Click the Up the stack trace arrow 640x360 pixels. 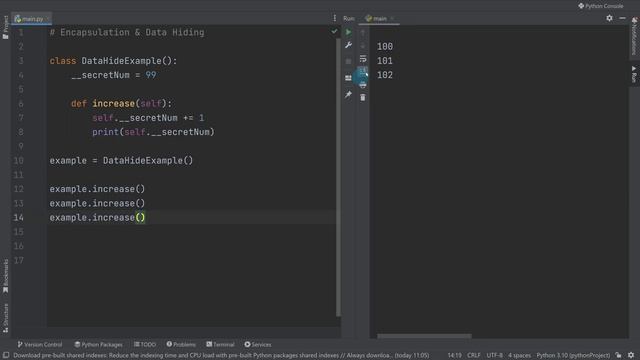(362, 32)
